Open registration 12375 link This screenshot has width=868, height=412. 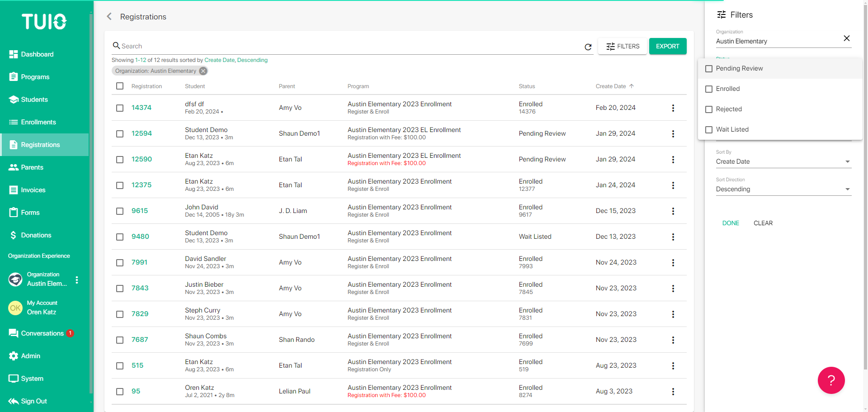pyautogui.click(x=142, y=185)
